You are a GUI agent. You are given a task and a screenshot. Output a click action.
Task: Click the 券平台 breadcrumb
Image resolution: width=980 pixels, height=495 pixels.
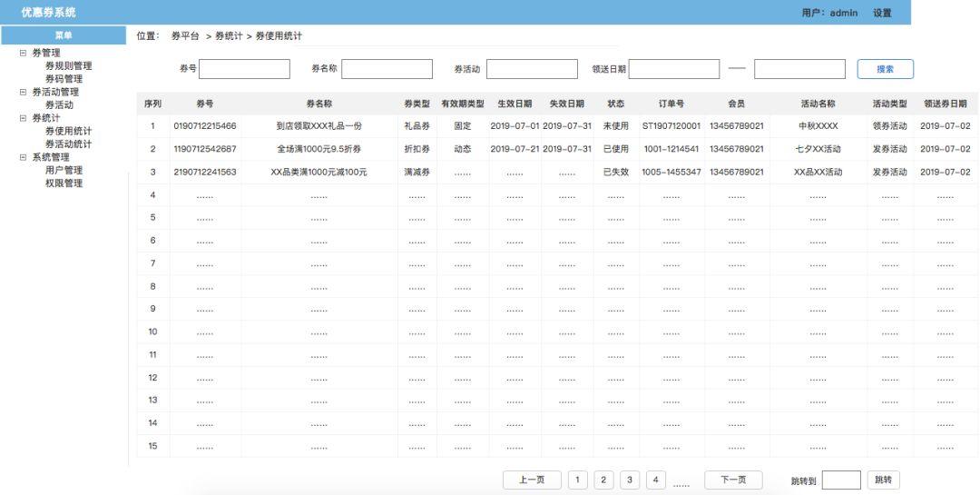click(185, 36)
